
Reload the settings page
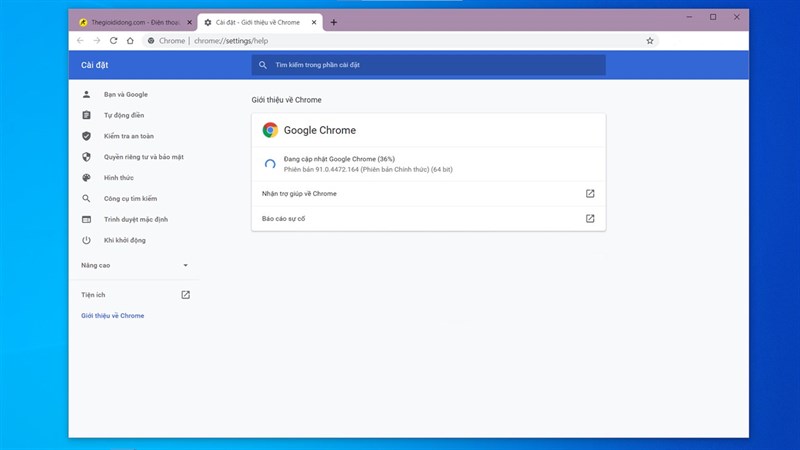(x=113, y=41)
